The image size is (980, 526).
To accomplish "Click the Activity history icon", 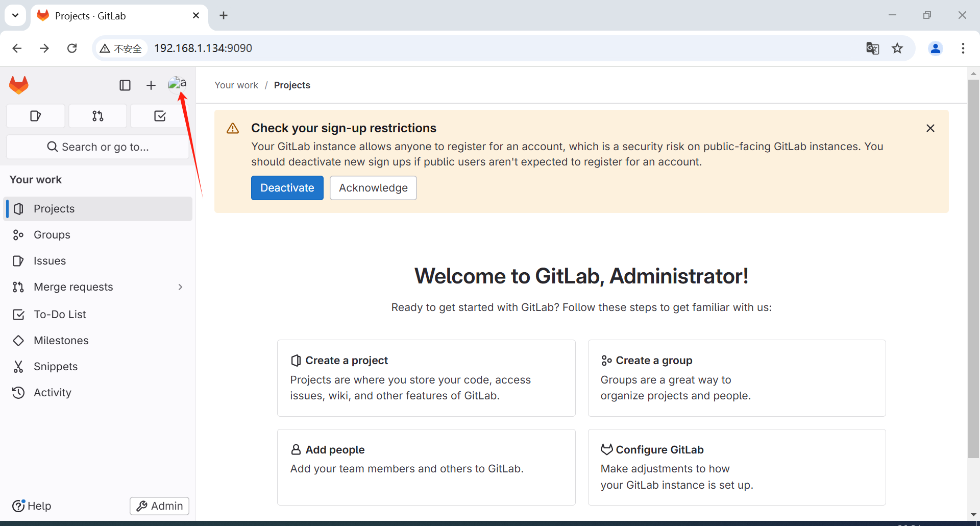I will [18, 393].
